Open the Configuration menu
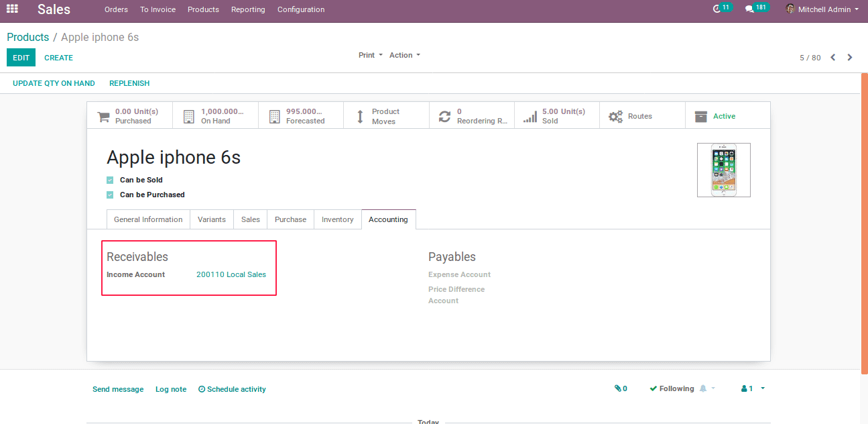868x424 pixels. (x=301, y=9)
